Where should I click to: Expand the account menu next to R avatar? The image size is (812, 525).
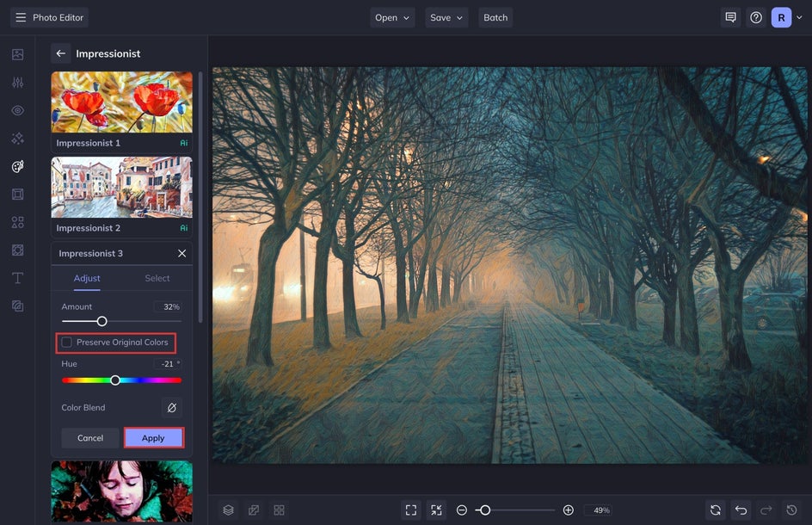(799, 16)
